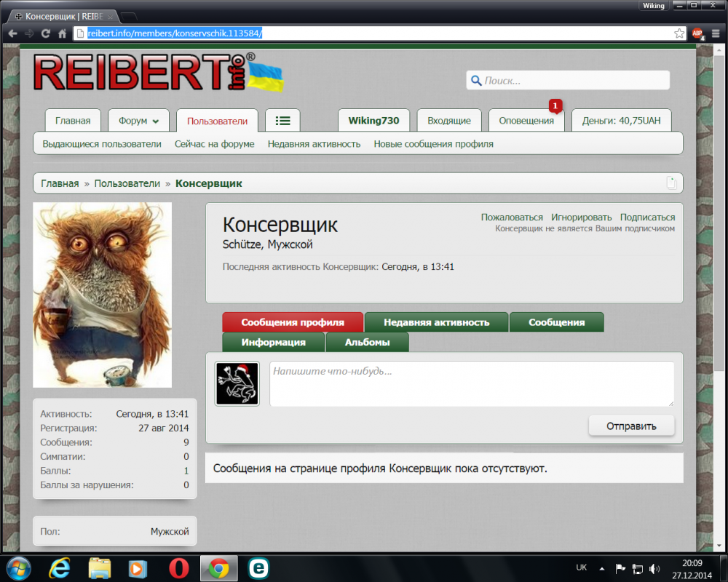Go to browser Home icon

click(62, 33)
